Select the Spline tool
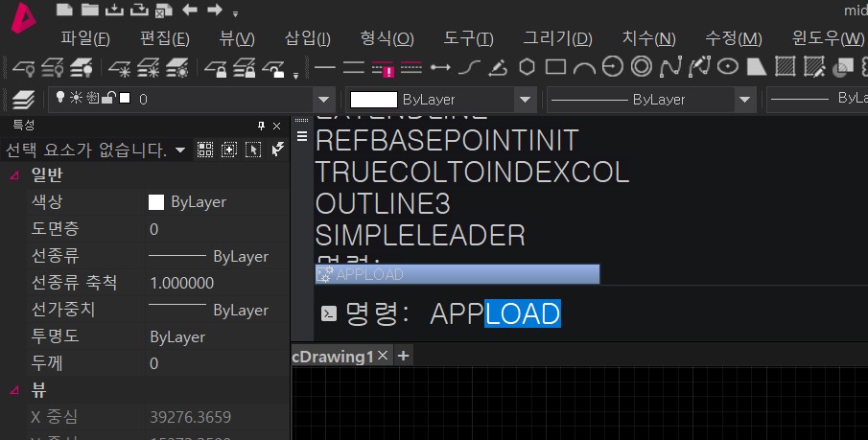 point(670,67)
